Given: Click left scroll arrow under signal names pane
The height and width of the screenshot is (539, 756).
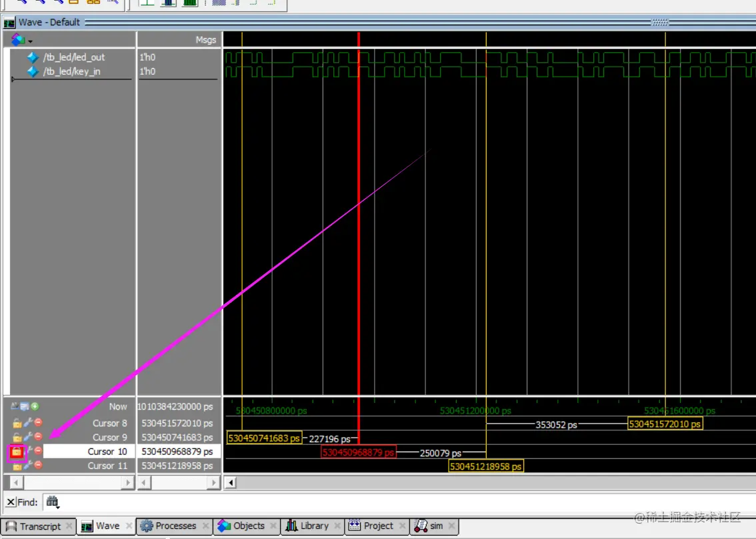Looking at the screenshot, I should click(15, 482).
